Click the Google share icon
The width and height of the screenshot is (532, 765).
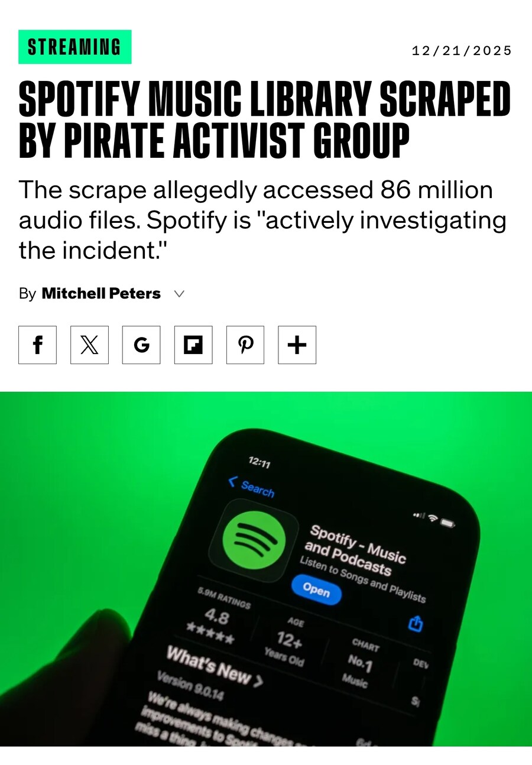[x=141, y=345]
